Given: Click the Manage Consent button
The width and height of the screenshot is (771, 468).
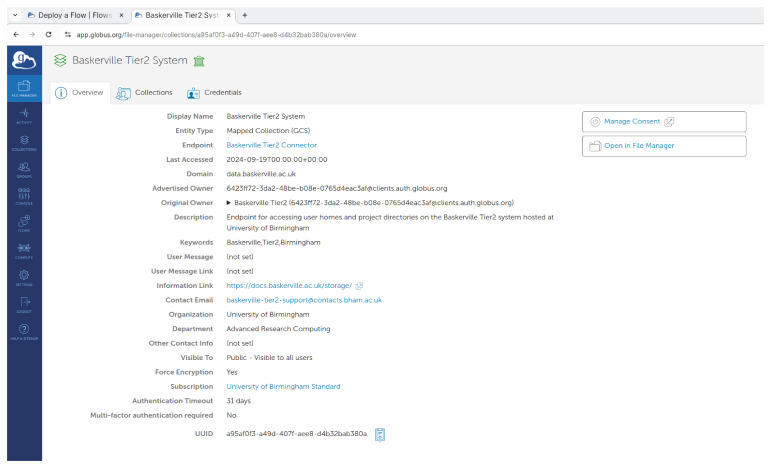Looking at the screenshot, I should tap(664, 121).
